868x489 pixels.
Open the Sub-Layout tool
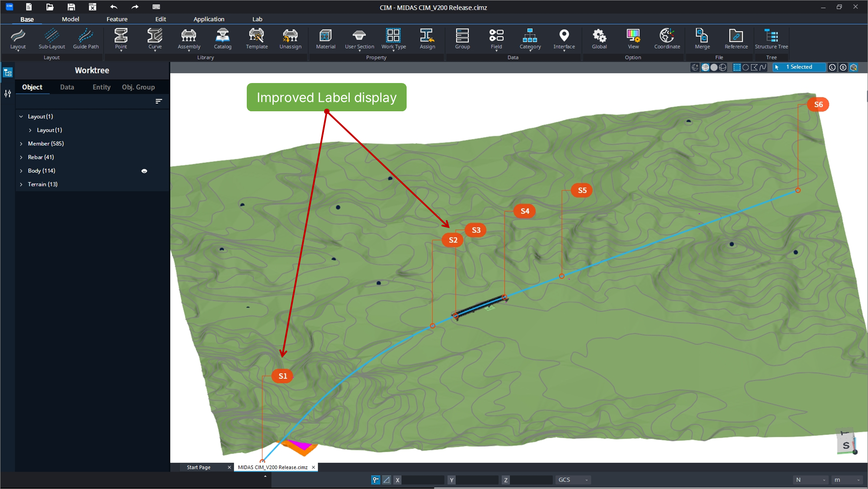pos(52,39)
